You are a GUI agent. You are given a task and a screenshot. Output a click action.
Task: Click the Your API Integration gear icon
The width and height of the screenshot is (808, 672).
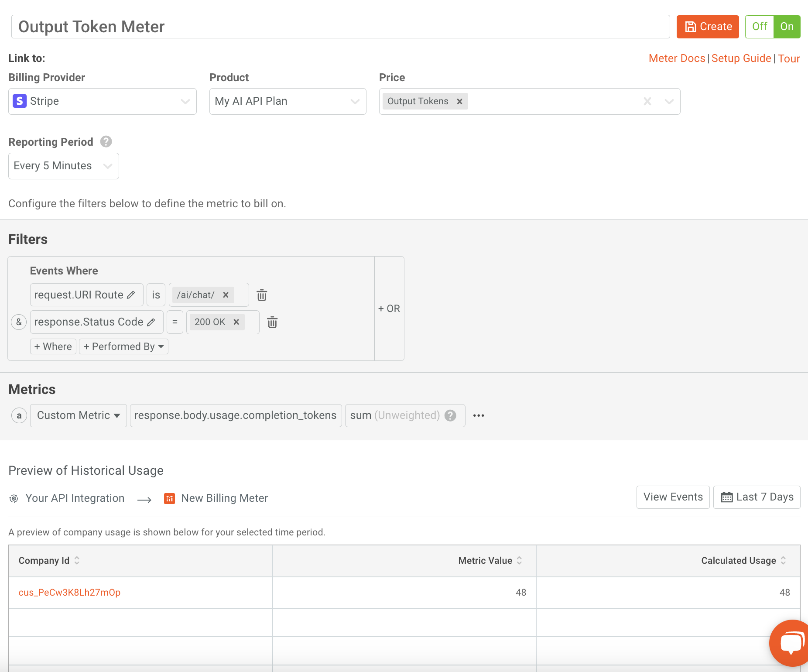14,498
